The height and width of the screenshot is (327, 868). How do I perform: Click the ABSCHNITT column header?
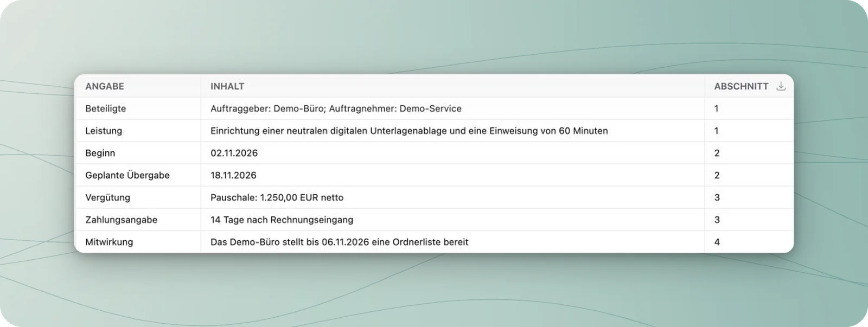741,86
